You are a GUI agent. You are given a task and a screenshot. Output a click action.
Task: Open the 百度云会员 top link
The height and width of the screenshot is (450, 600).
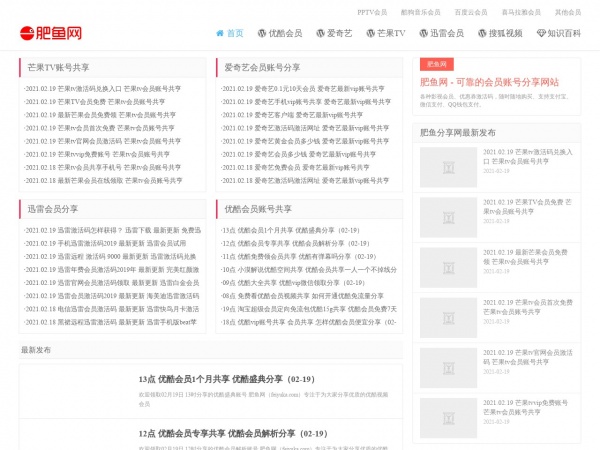(471, 12)
